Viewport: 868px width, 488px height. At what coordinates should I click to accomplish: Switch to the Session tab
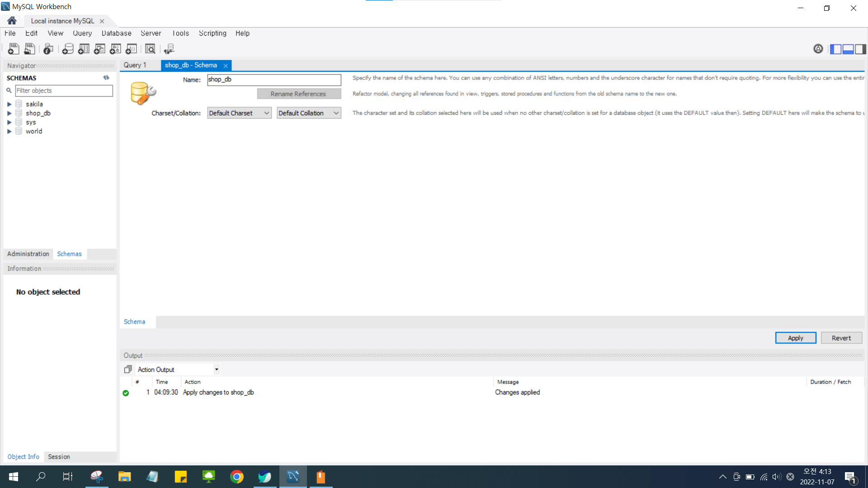[x=59, y=456]
